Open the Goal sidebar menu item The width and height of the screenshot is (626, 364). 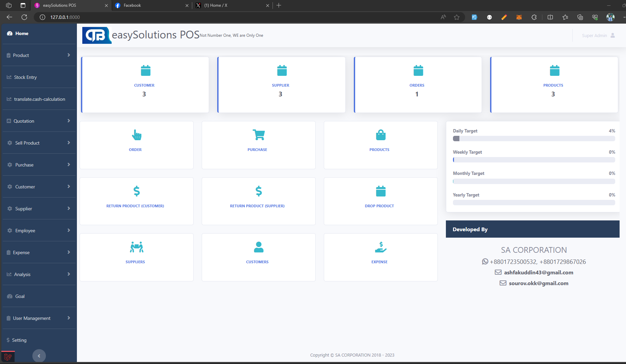20,296
